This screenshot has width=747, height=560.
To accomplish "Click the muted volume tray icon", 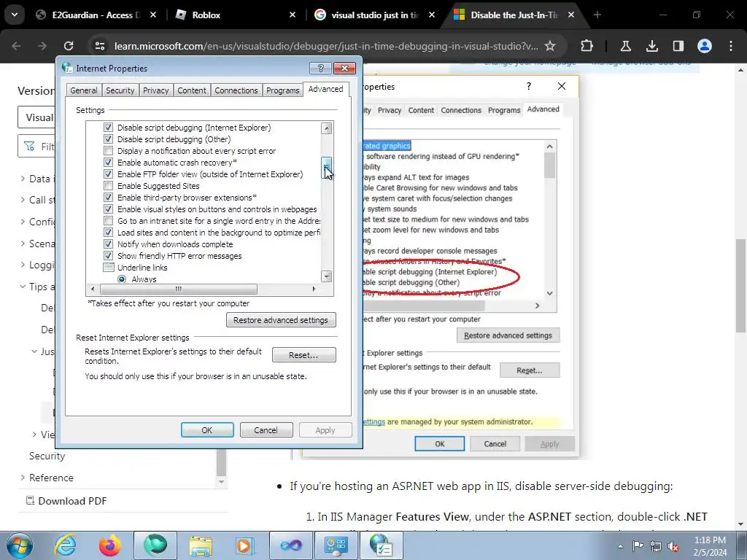I will coord(673,546).
